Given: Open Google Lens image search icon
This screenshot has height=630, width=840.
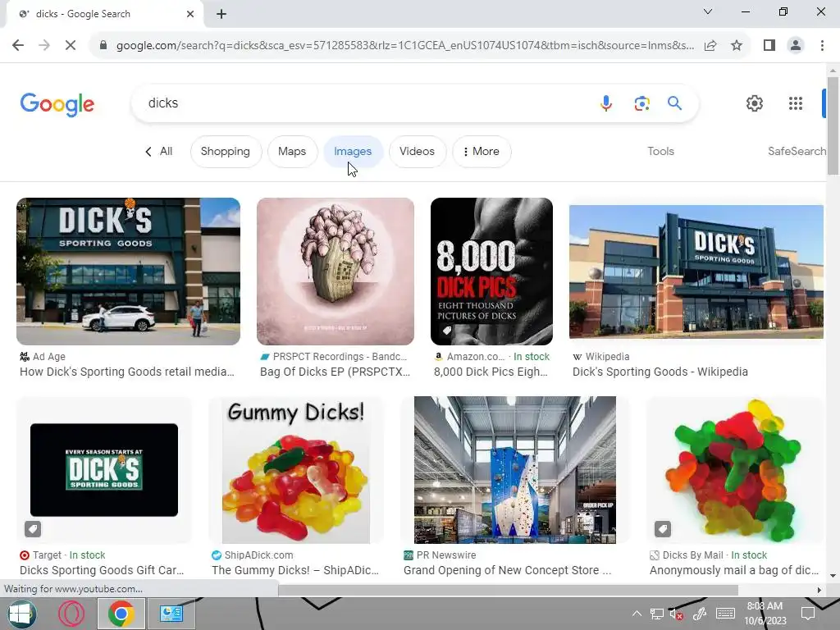Looking at the screenshot, I should pos(641,103).
